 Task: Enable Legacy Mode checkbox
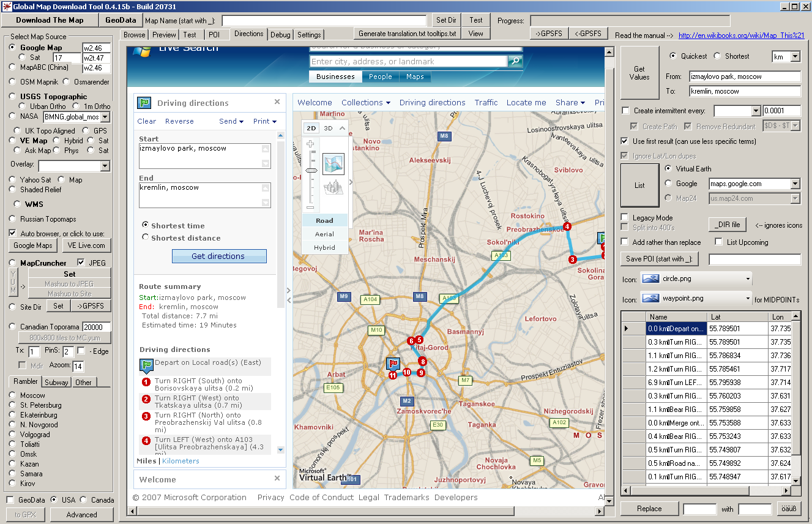[625, 217]
